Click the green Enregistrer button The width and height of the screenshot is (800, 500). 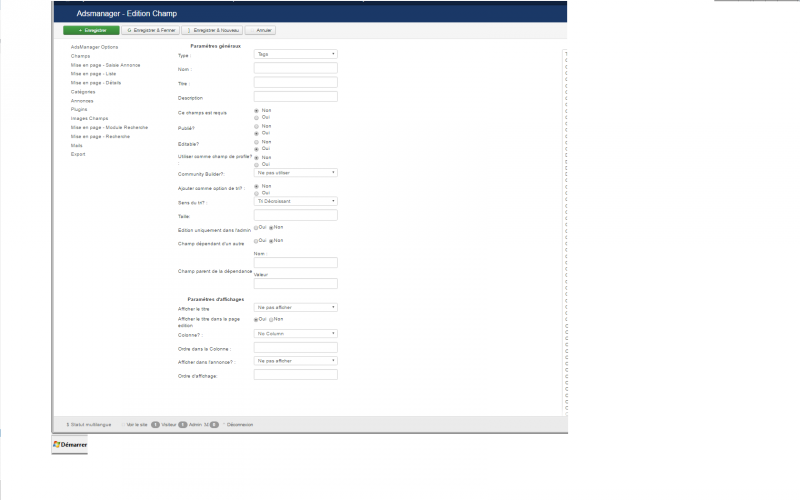[x=91, y=31]
